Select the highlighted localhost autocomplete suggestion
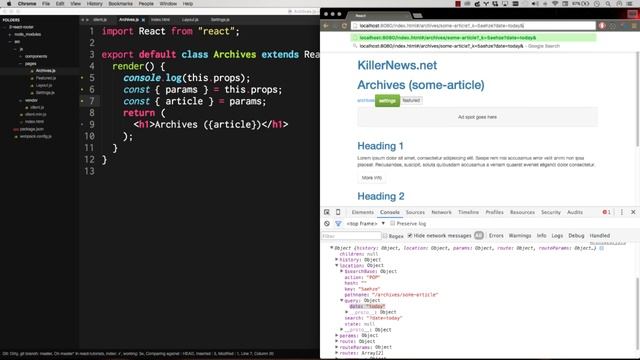 pos(473,38)
